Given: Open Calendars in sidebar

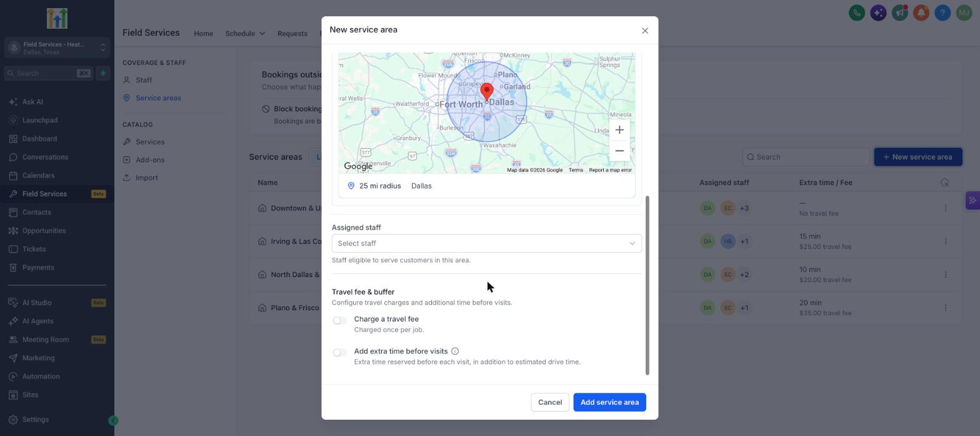Looking at the screenshot, I should click(x=38, y=176).
